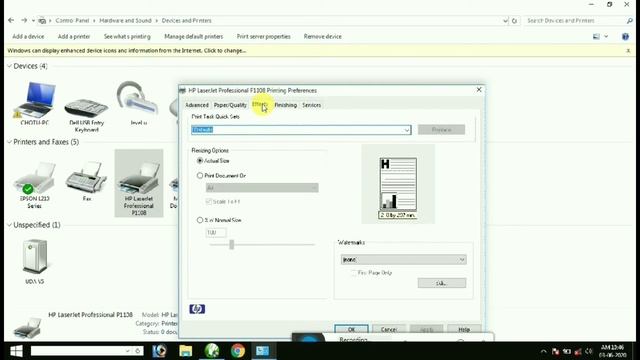Open Help in the Printing Preferences dialog

point(464,329)
